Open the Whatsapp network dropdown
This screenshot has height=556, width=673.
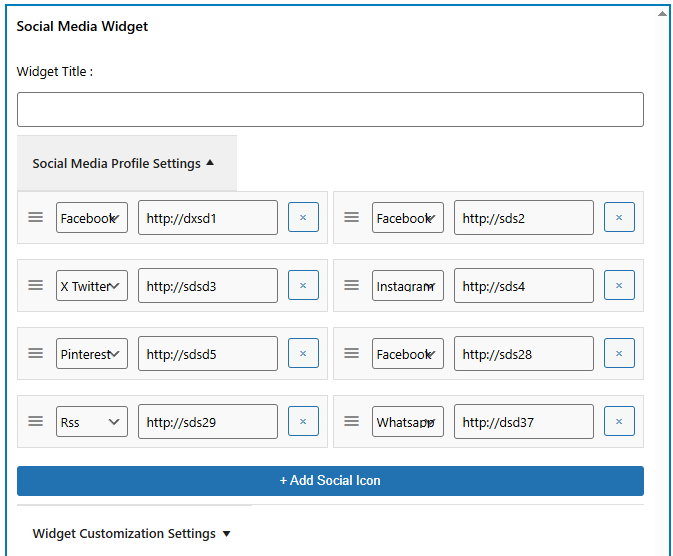(408, 422)
